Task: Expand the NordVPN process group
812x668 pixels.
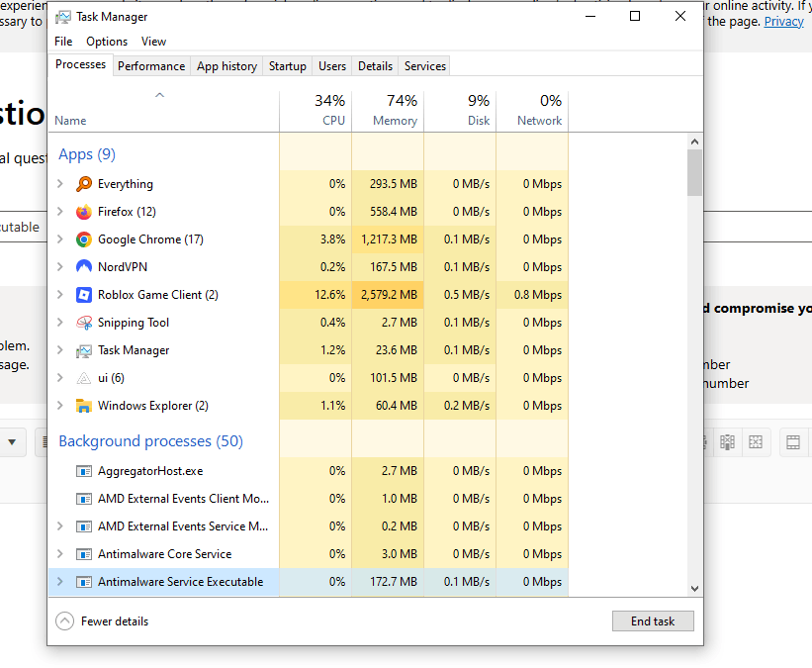Action: [60, 267]
